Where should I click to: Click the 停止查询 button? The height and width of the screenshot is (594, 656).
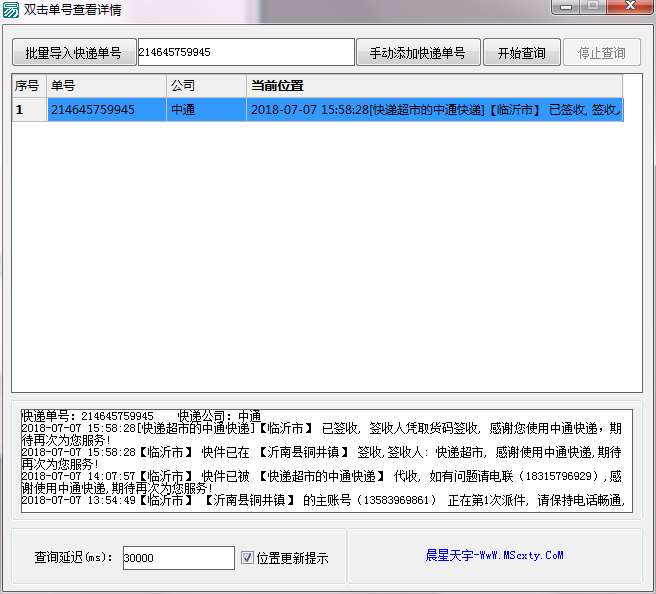click(602, 53)
